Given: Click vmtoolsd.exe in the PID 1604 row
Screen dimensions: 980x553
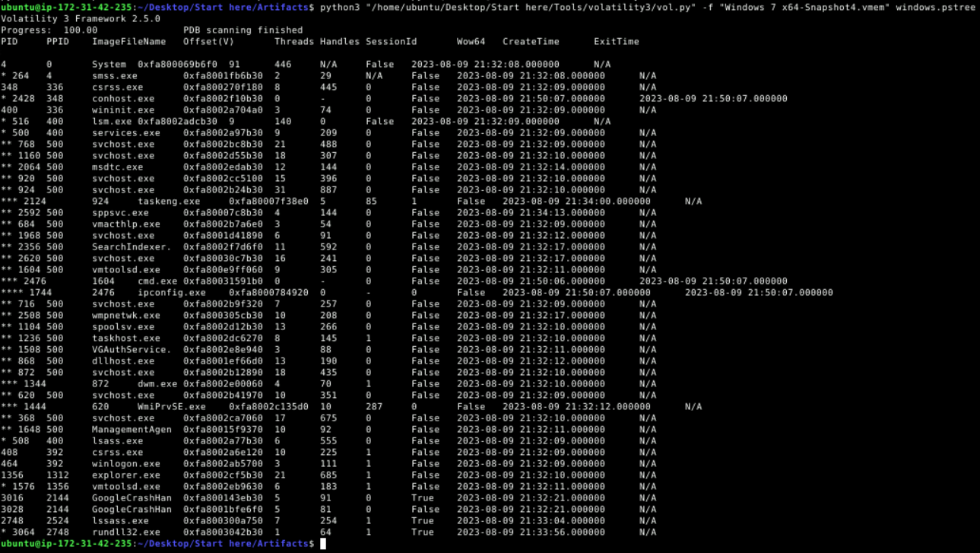Looking at the screenshot, I should 126,269.
